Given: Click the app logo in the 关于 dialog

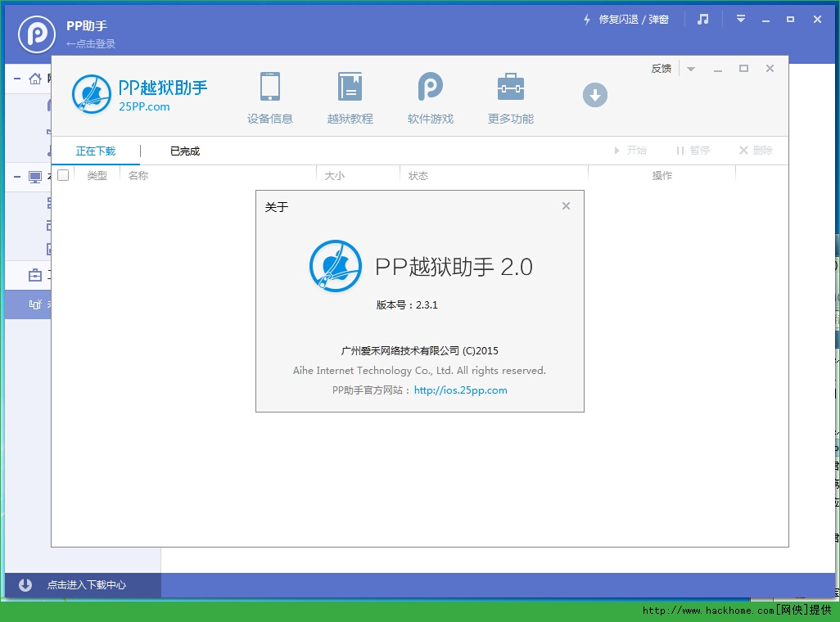Looking at the screenshot, I should [x=336, y=266].
